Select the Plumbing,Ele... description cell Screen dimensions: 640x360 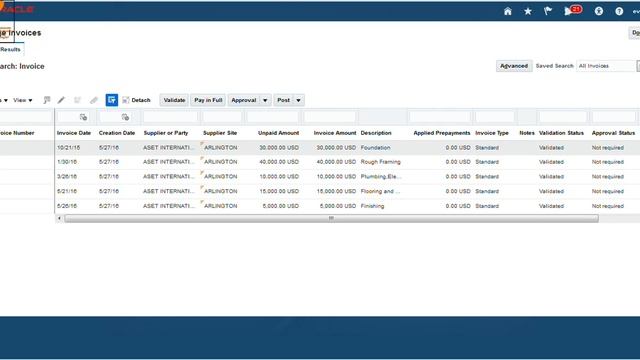coord(381,177)
